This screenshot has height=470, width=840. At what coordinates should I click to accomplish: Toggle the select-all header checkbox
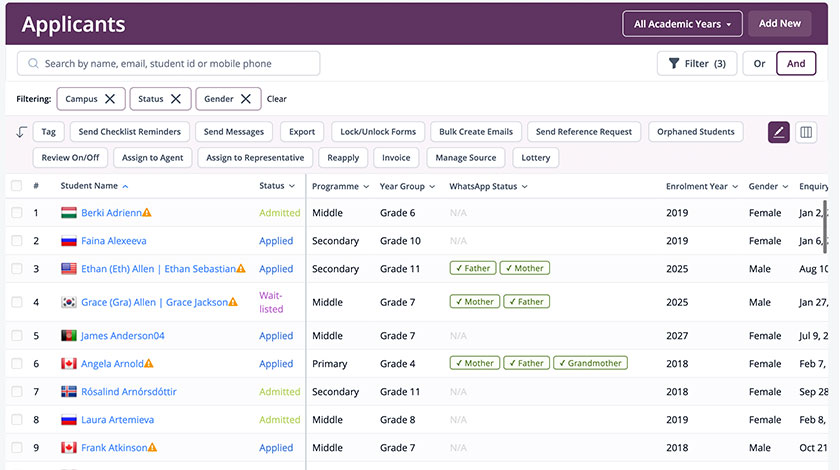(x=17, y=186)
